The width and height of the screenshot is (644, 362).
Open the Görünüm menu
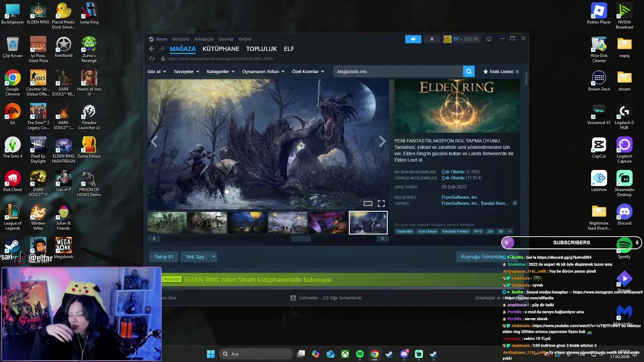181,39
